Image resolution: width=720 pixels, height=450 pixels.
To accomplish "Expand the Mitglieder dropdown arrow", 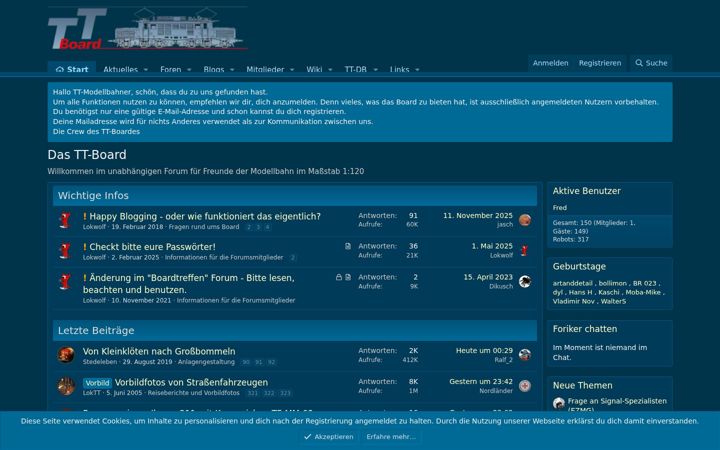I will click(292, 69).
